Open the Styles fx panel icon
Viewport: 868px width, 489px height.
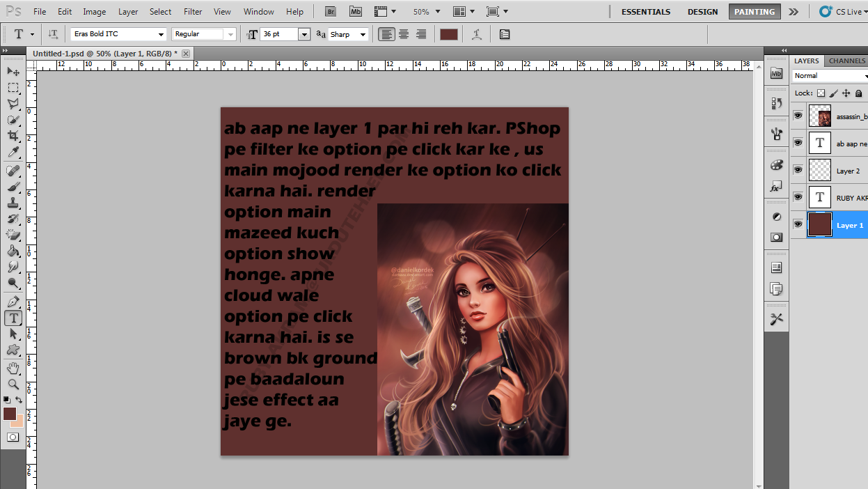pyautogui.click(x=777, y=187)
